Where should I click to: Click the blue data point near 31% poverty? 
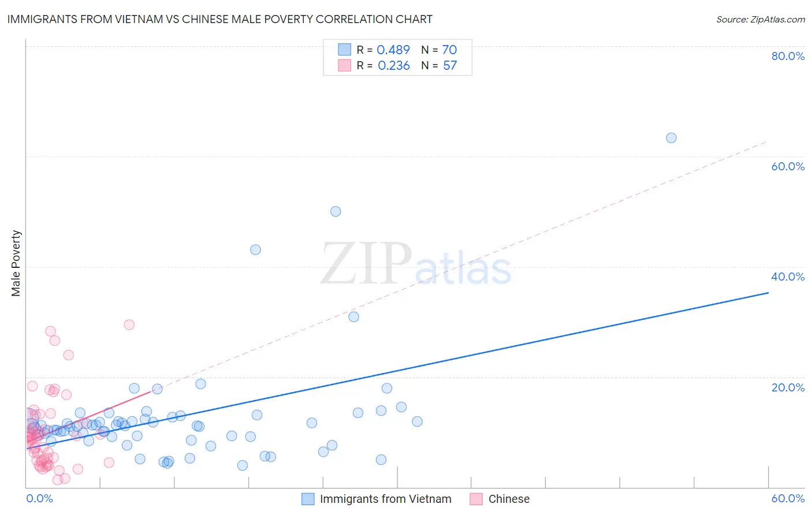tap(353, 316)
